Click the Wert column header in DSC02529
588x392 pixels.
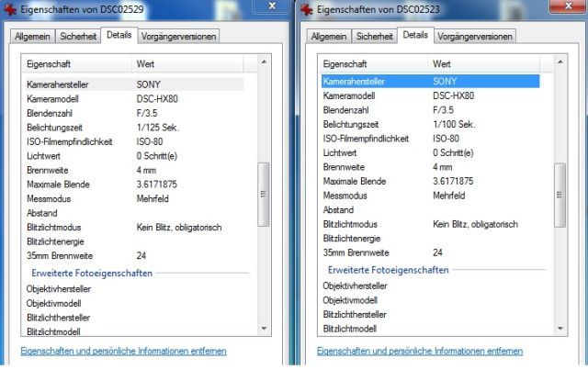(187, 64)
